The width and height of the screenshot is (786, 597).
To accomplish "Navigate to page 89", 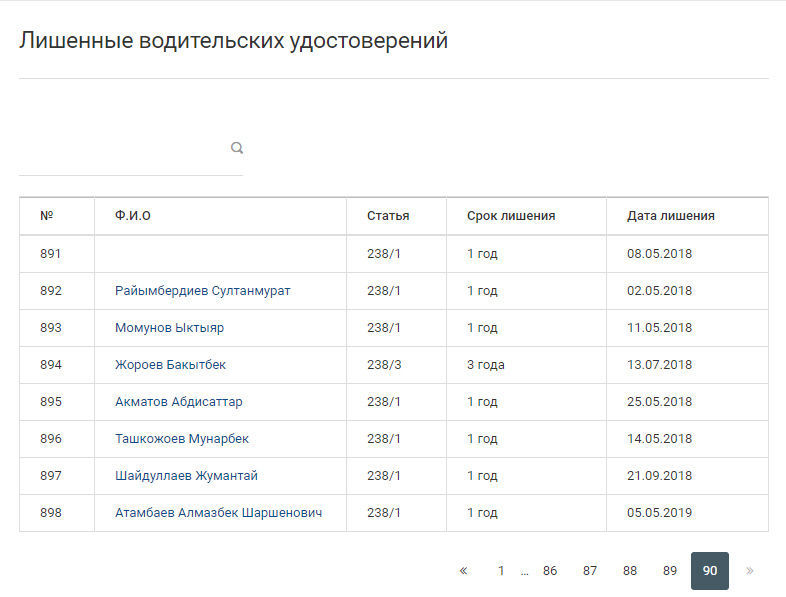I will pos(670,571).
